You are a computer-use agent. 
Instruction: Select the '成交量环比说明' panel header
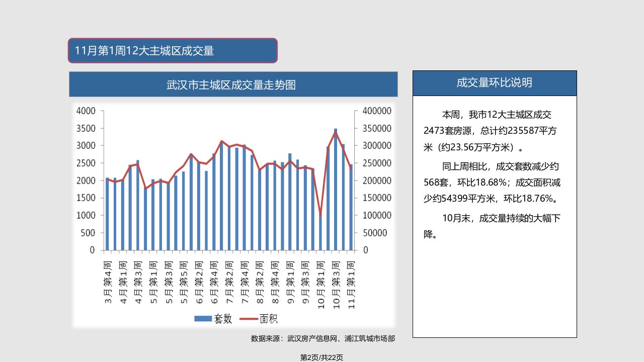coord(495,83)
